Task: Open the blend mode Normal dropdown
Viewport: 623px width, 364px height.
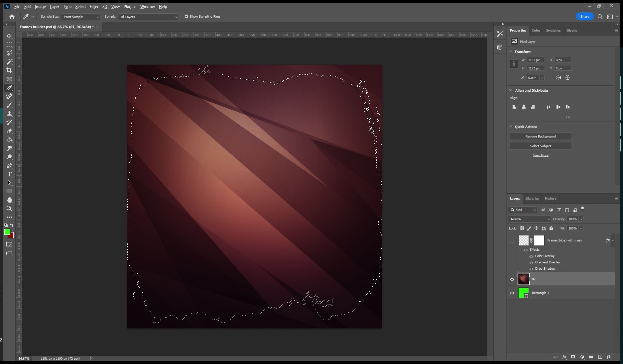Action: pyautogui.click(x=529, y=219)
